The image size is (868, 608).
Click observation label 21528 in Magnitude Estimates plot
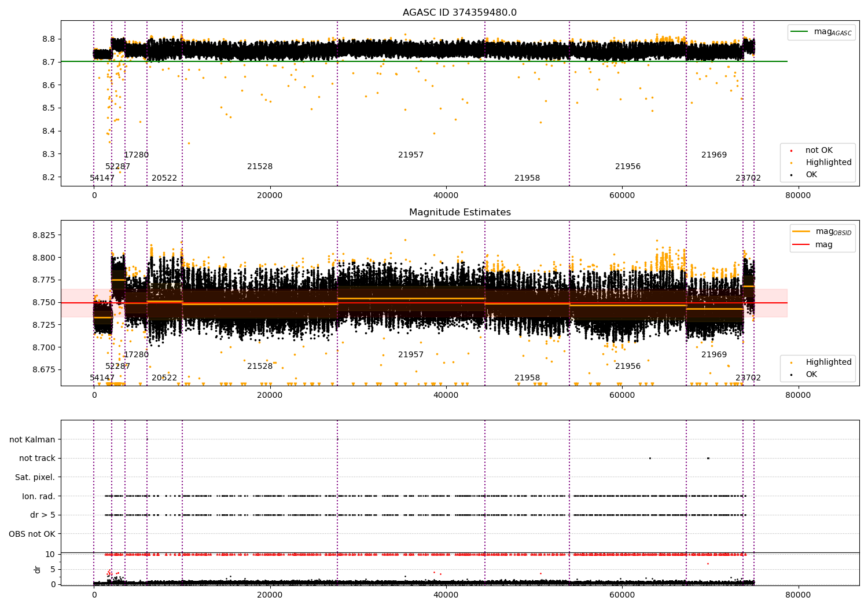[260, 367]
